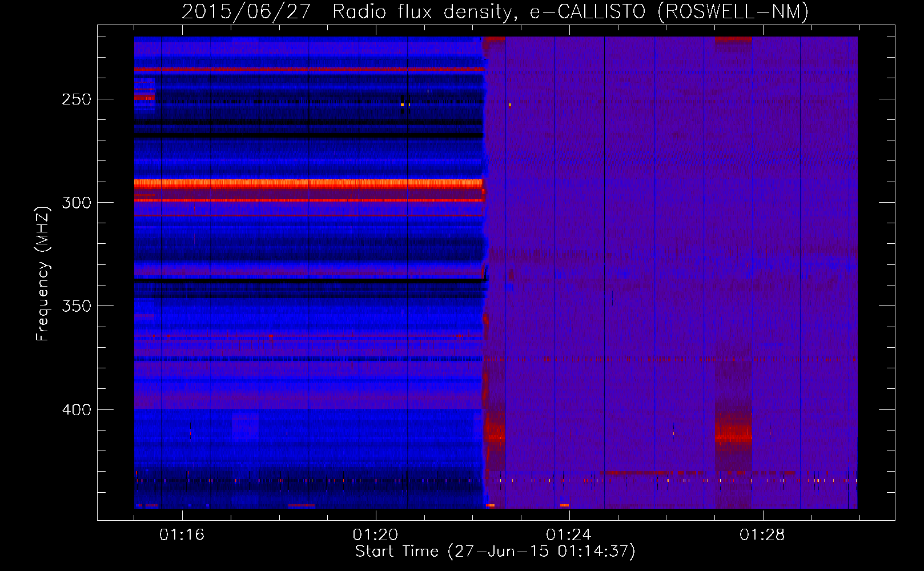Click the bright orange band just below 300 MHz
Viewport: 924px width, 571px height.
[308, 183]
